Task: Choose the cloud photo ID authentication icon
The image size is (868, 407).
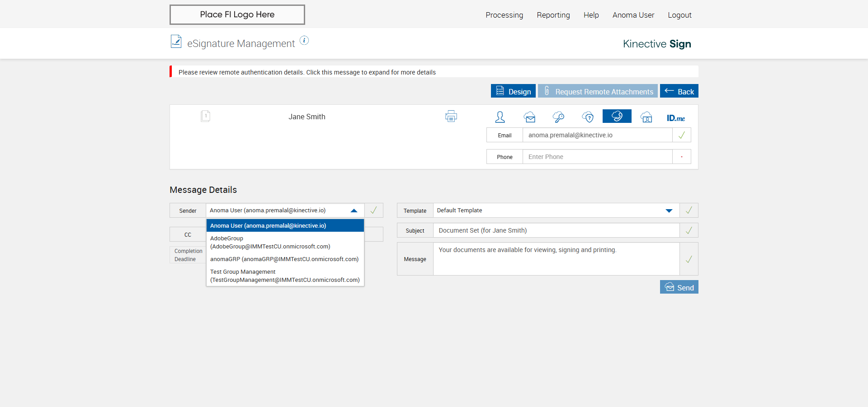Action: point(646,117)
